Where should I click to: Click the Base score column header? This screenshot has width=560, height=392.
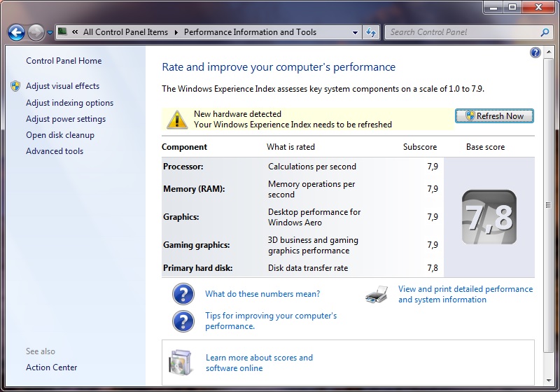pyautogui.click(x=485, y=147)
